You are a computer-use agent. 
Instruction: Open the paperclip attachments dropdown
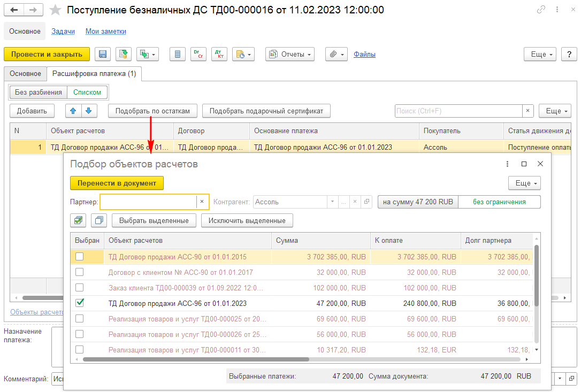(x=336, y=54)
